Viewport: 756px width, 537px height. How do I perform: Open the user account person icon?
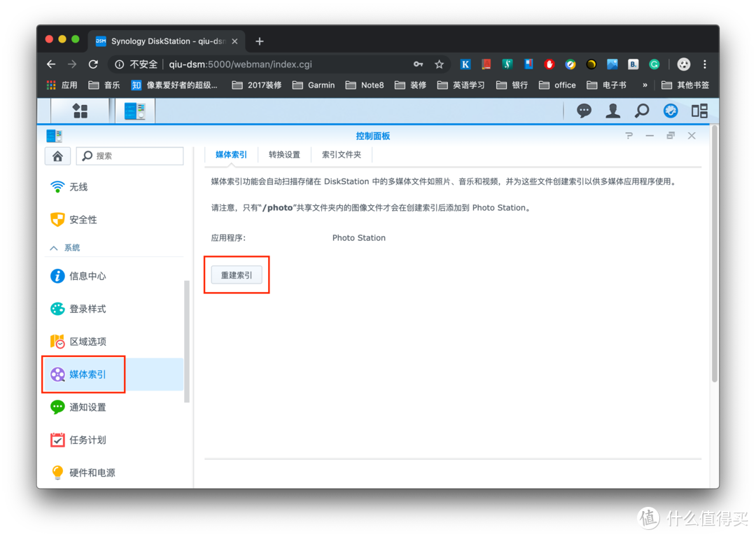click(x=612, y=111)
